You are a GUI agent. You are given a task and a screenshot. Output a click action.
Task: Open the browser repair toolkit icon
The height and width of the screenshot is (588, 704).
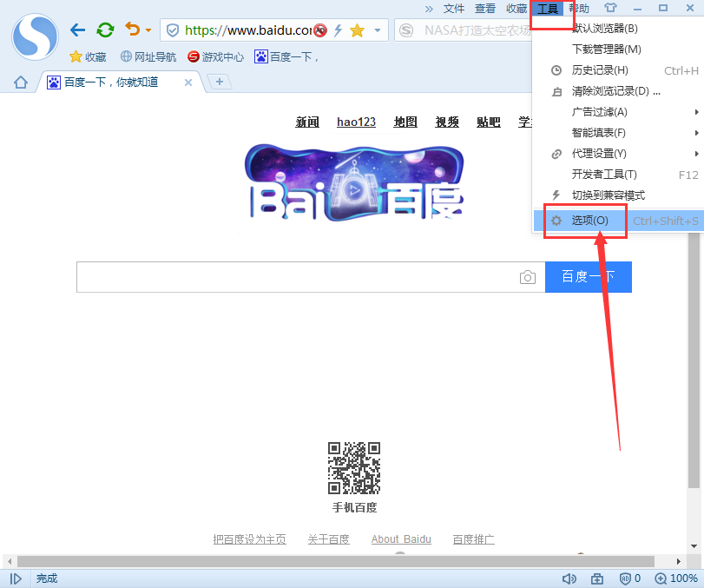coord(596,578)
